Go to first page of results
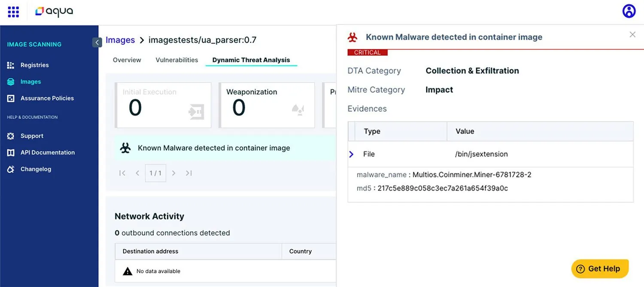Screen dimensions: 644x287 (122, 173)
